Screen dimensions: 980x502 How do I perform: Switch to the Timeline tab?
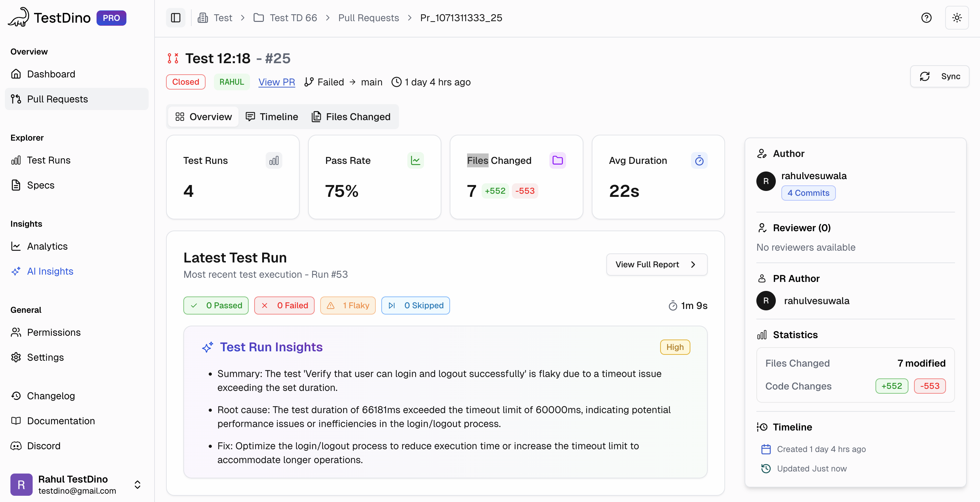(272, 117)
